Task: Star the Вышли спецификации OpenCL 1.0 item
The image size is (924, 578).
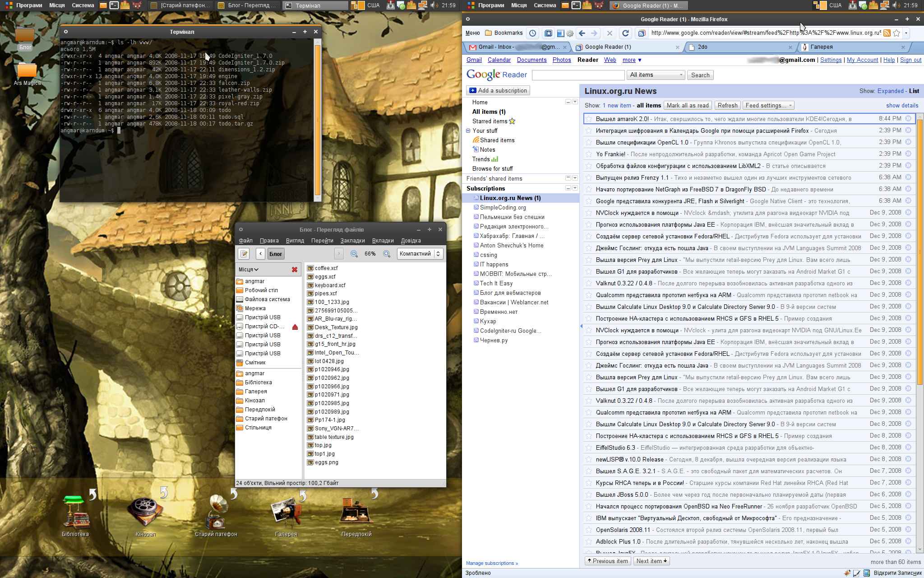Action: [x=589, y=142]
